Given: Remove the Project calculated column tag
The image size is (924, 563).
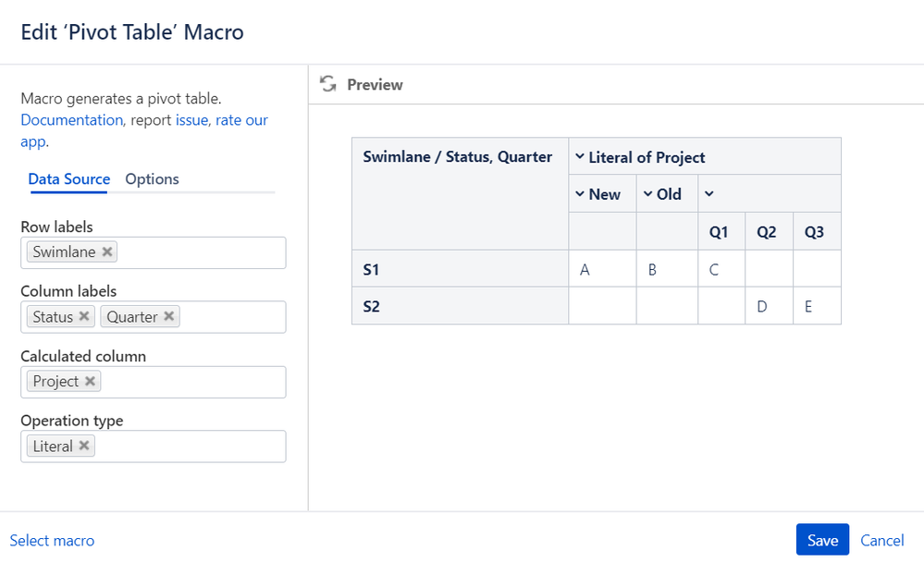Looking at the screenshot, I should pyautogui.click(x=90, y=381).
